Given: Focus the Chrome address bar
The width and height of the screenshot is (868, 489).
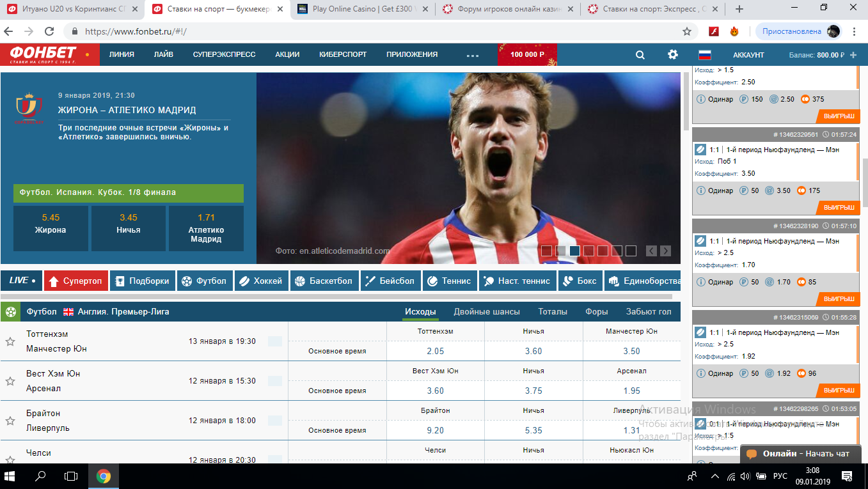Looking at the screenshot, I should [377, 31].
